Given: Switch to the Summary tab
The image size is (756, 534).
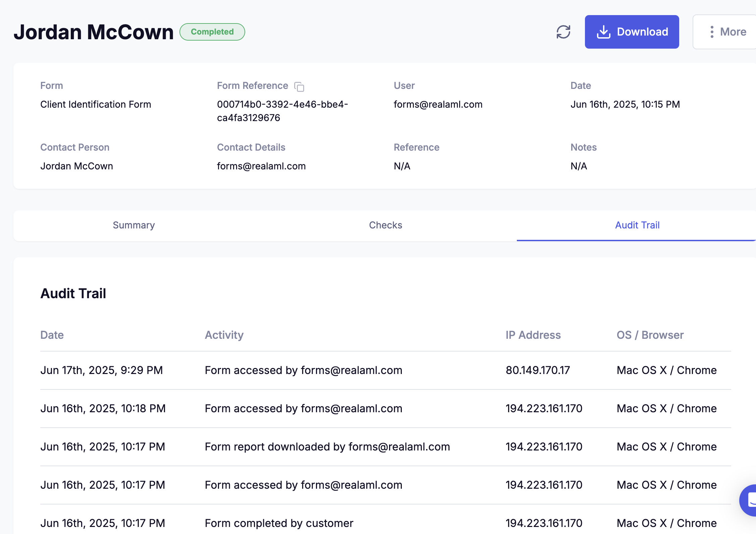Looking at the screenshot, I should coord(133,225).
